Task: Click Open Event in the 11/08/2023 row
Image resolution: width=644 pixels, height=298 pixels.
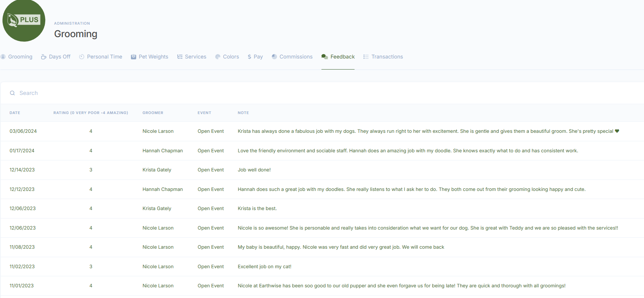Action: 211,247
